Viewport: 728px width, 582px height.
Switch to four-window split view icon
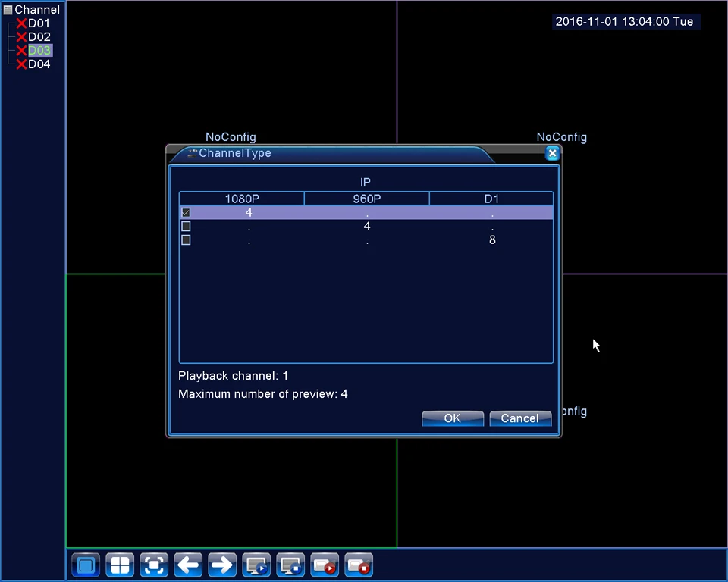point(120,565)
